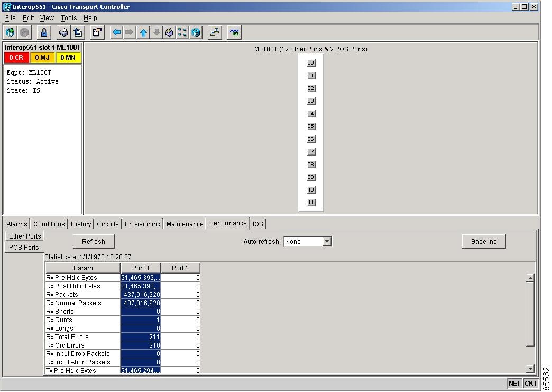The width and height of the screenshot is (552, 392).
Task: Click the grey down arrow icon
Action: [x=157, y=32]
